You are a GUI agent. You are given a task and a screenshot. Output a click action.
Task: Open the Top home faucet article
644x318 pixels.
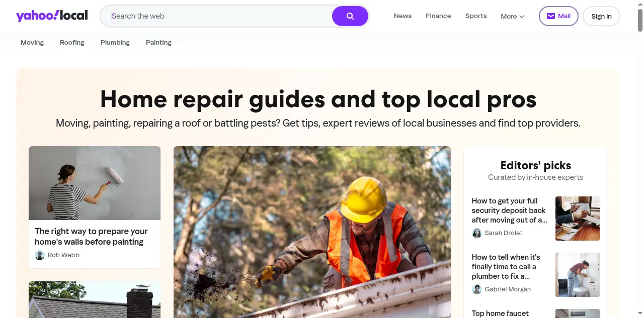pyautogui.click(x=500, y=313)
